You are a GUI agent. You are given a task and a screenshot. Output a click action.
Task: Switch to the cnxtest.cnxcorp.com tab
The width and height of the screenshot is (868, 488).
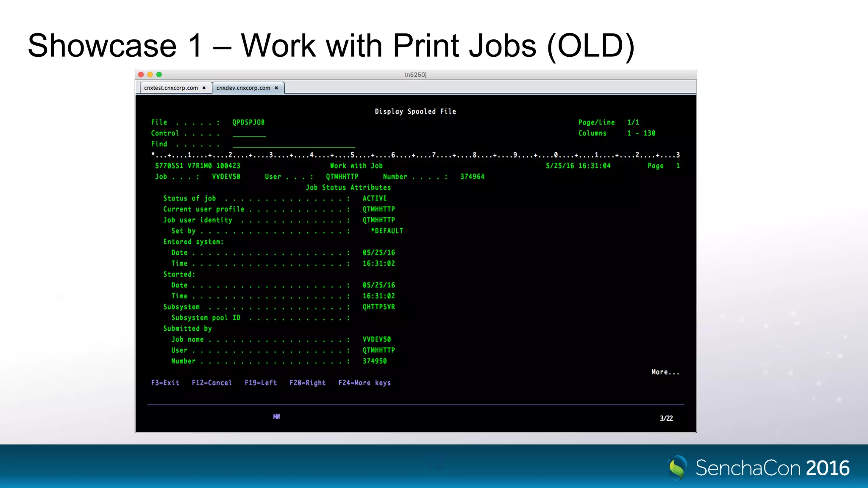[x=171, y=88]
